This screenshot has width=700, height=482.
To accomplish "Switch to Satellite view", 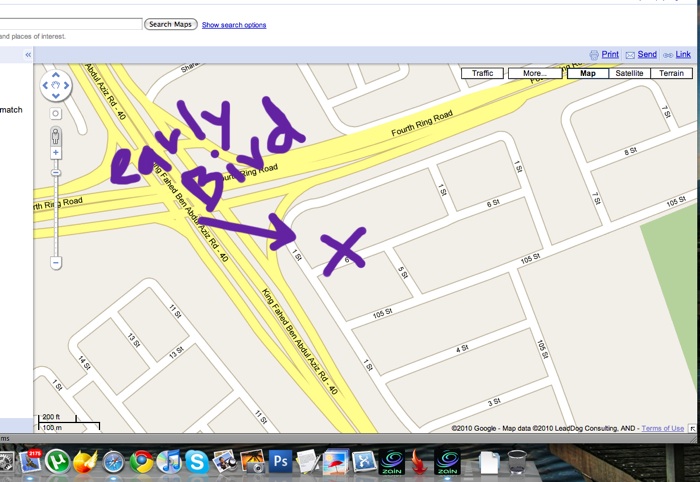I will [629, 73].
